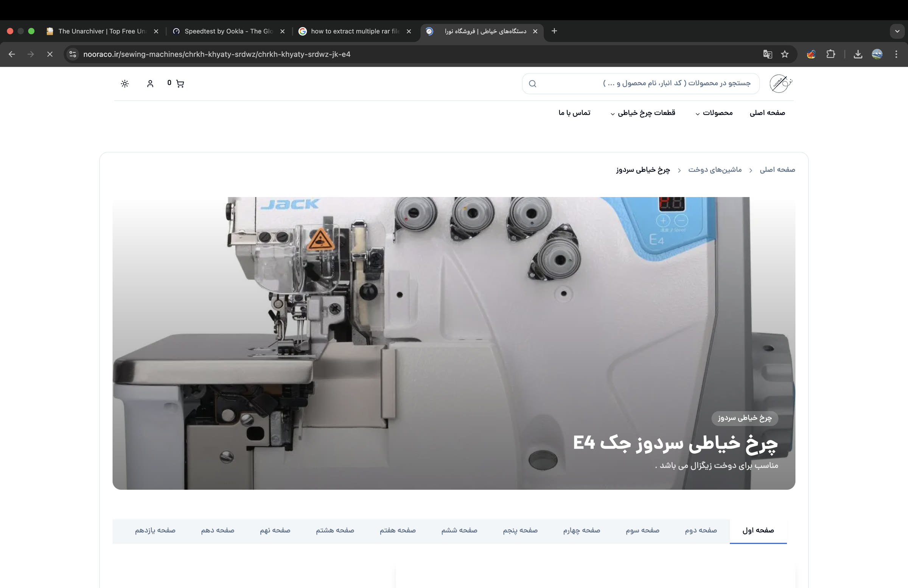Select the صفحه هشتم tab
The width and height of the screenshot is (908, 588).
(335, 531)
